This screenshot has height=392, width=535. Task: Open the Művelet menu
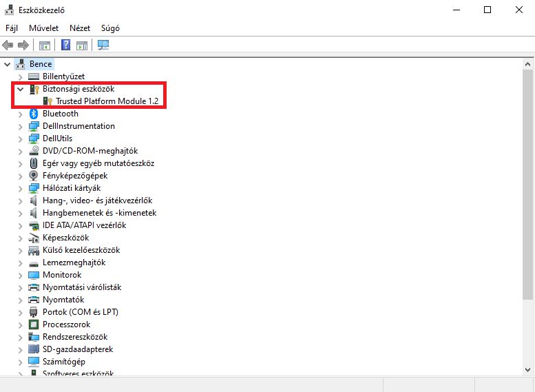(x=43, y=28)
